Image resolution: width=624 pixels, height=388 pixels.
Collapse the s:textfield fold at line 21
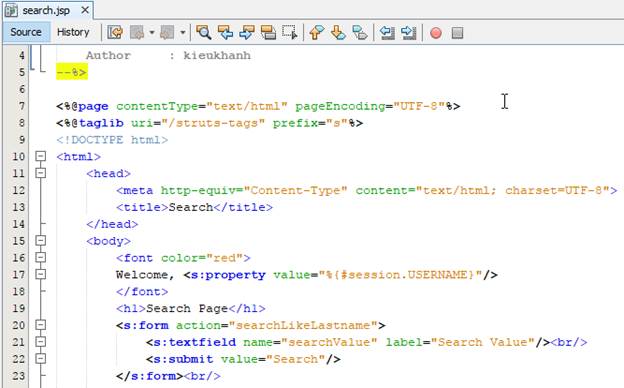pyautogui.click(x=40, y=341)
